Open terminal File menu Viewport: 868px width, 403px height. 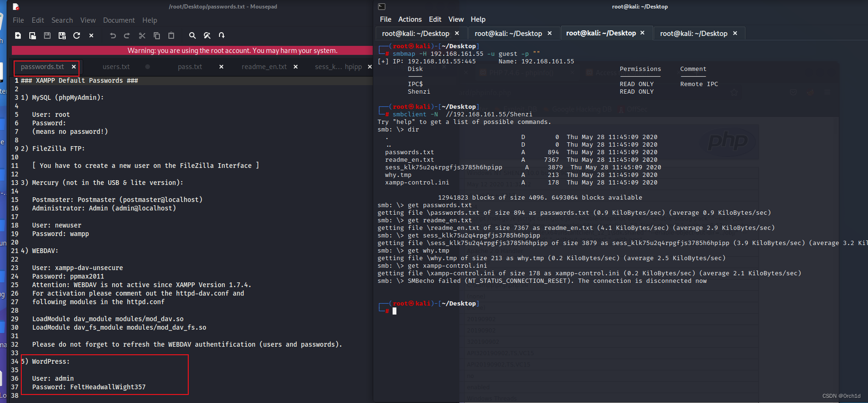point(386,19)
